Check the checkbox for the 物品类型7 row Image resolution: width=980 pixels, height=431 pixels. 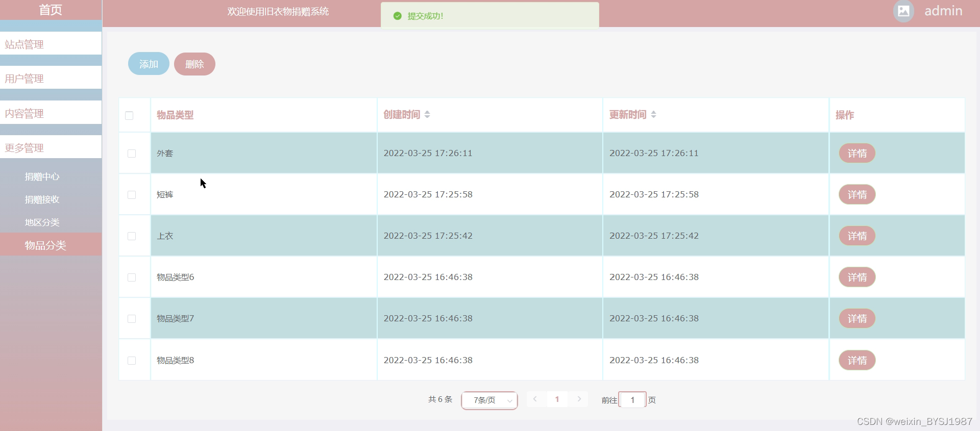pos(132,318)
